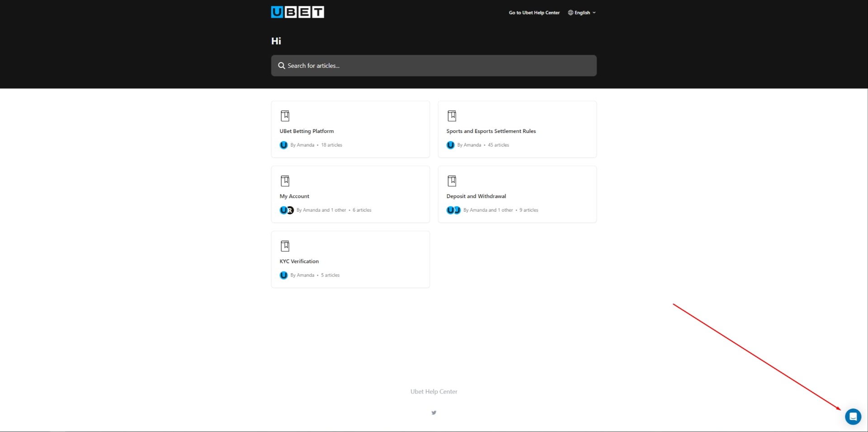Screen dimensions: 868x432
Task: Open Sports and Esports Settlement Rules collection
Action: [517, 129]
